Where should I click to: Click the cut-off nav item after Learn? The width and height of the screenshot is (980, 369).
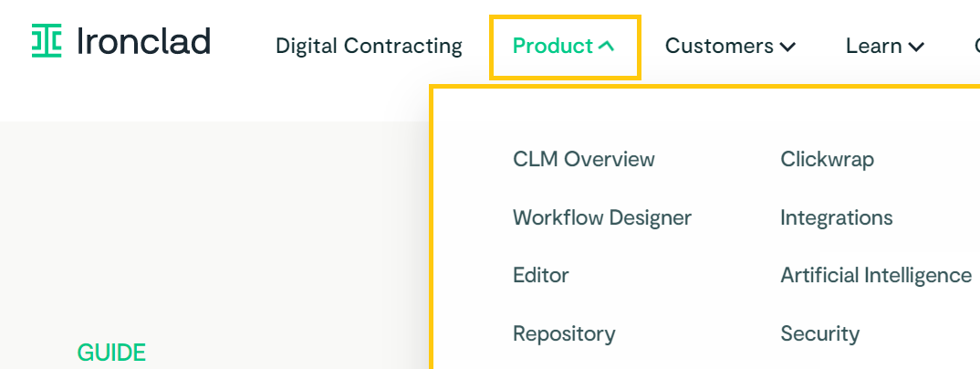click(976, 47)
